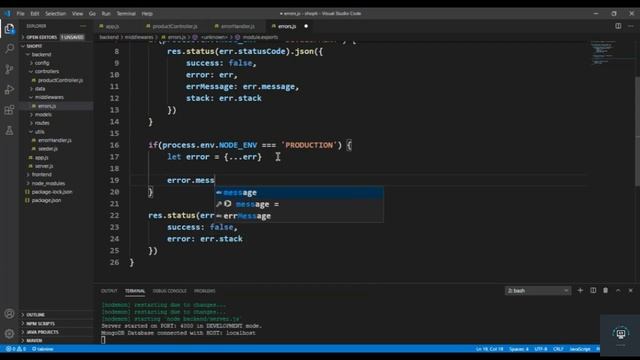Screen dimensions: 640x360
Task: Open the Run menu
Action: pyautogui.click(x=106, y=13)
